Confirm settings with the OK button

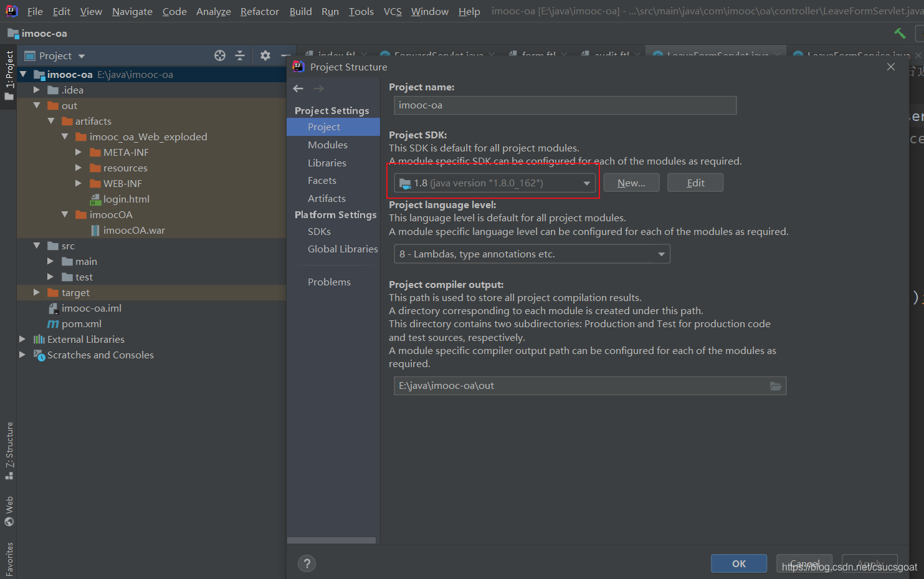[x=738, y=563]
